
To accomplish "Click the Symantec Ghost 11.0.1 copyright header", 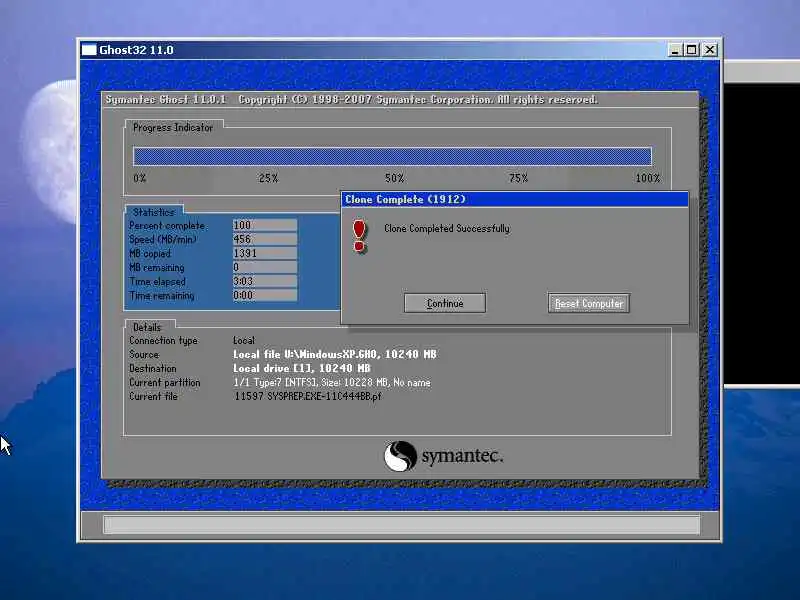I will click(x=352, y=99).
